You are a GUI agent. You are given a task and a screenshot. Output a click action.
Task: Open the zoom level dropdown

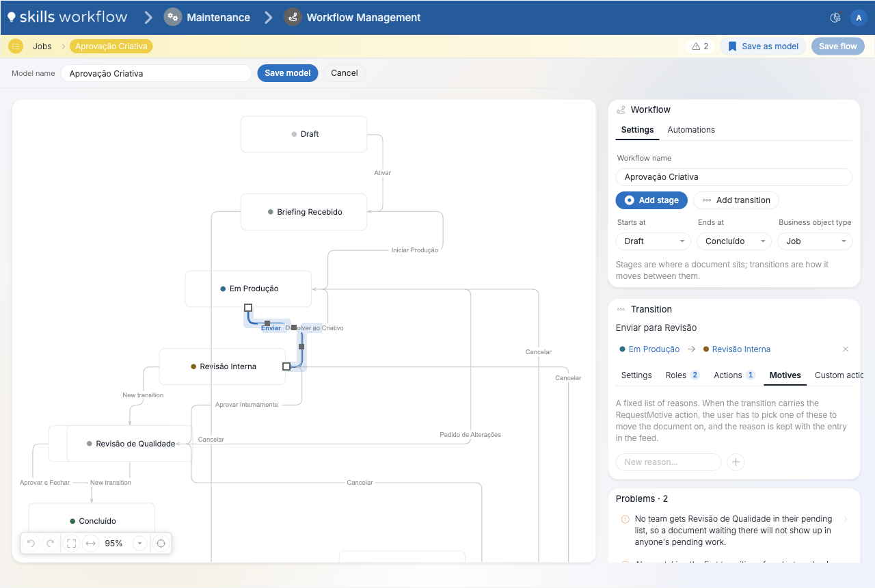[139, 544]
